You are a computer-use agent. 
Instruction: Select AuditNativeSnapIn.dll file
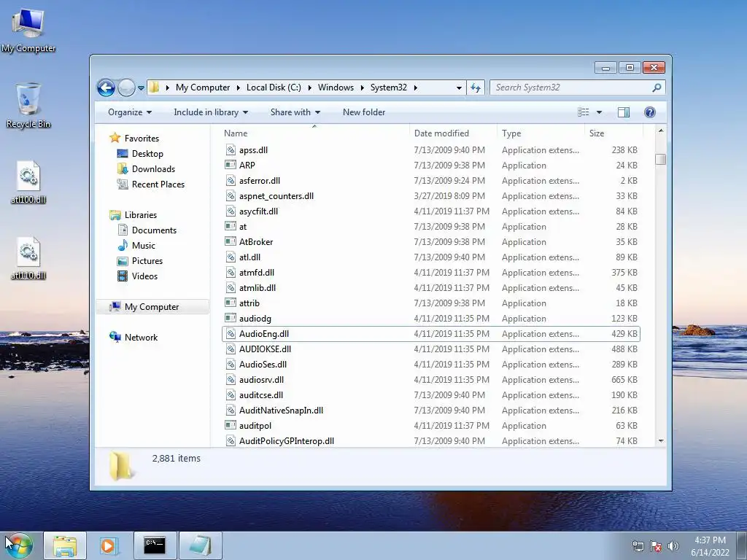click(281, 411)
